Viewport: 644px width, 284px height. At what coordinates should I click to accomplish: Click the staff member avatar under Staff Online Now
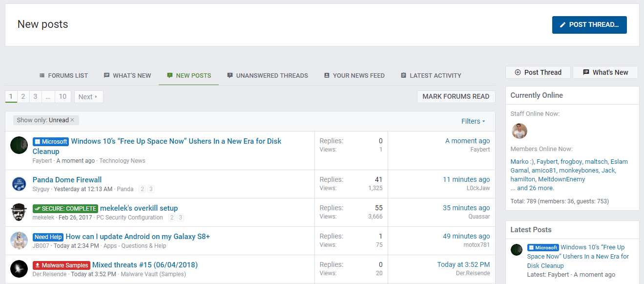(519, 131)
